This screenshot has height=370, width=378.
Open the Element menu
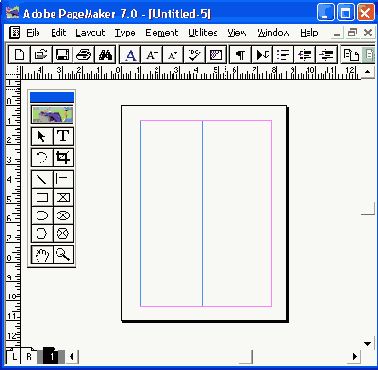click(x=162, y=33)
